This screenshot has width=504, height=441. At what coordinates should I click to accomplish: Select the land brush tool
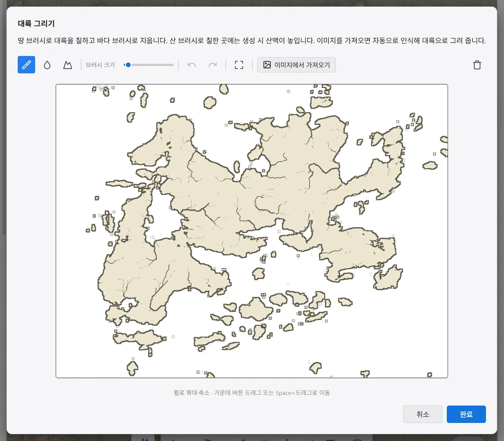(x=26, y=65)
